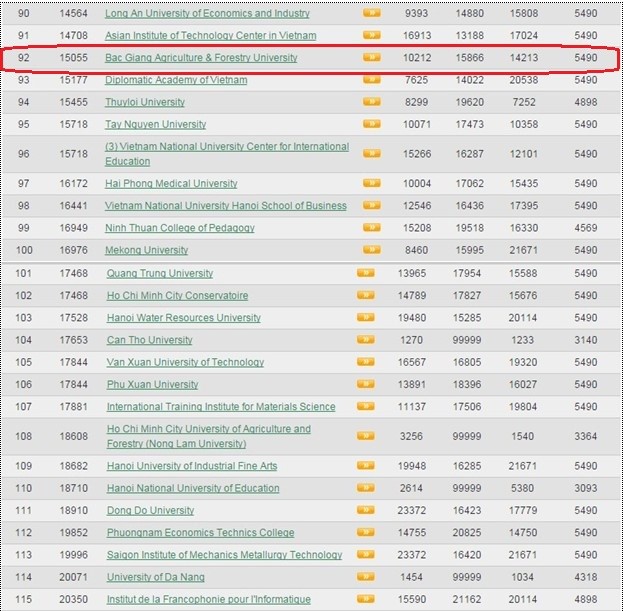623x611 pixels.
Task: Select value 4569 in Ninh Thuan College row
Action: click(586, 228)
